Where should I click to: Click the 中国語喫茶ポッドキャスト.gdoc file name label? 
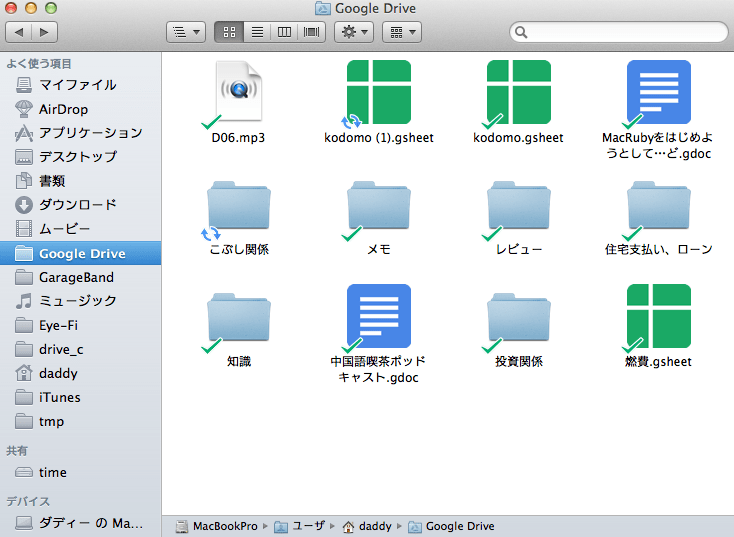point(378,369)
